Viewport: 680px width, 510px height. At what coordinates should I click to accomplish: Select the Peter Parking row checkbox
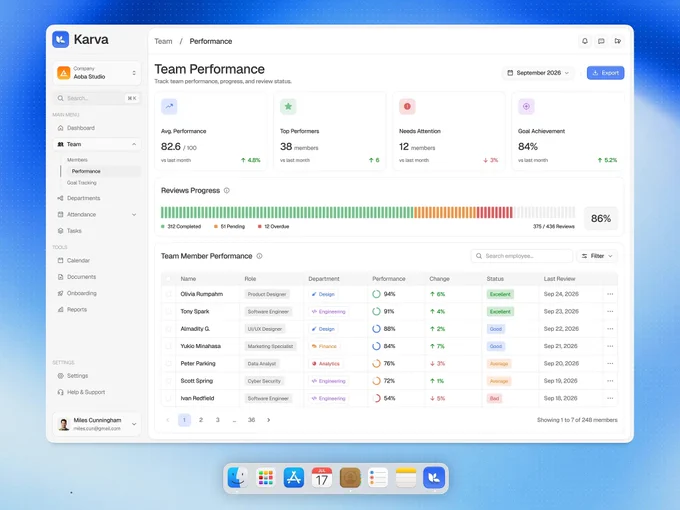[168, 363]
